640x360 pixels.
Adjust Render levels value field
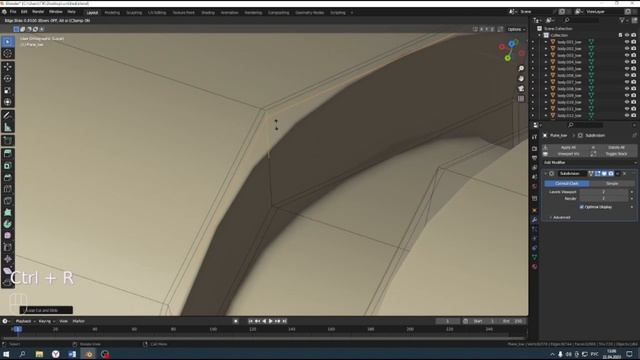(x=604, y=198)
